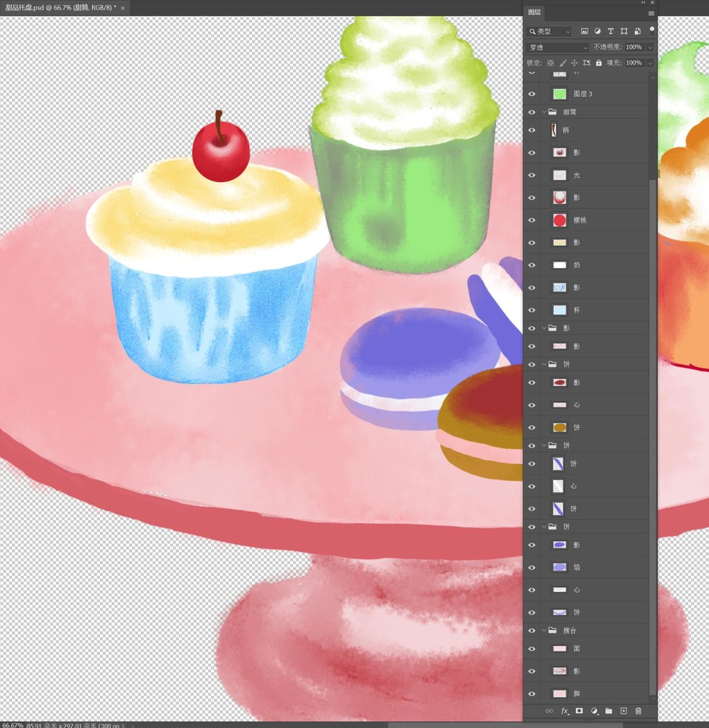The image size is (709, 728).
Task: Delete the selected layer with trash icon
Action: pyautogui.click(x=638, y=711)
